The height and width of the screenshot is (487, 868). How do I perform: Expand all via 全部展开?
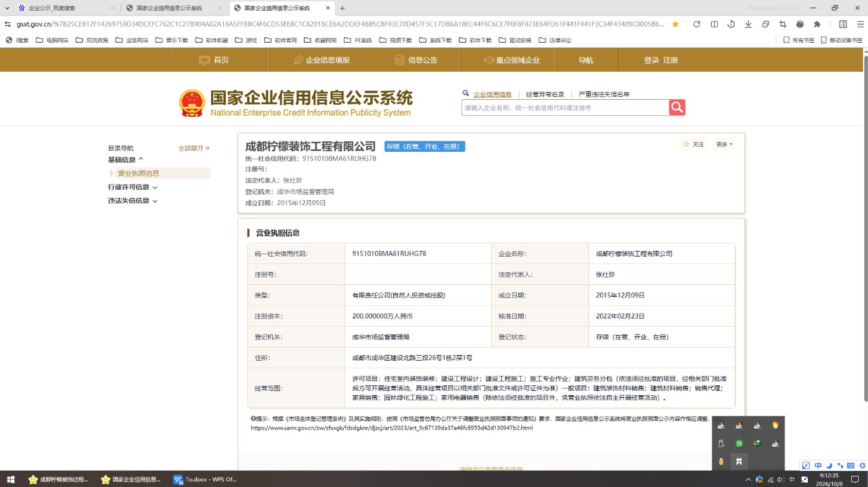point(194,148)
